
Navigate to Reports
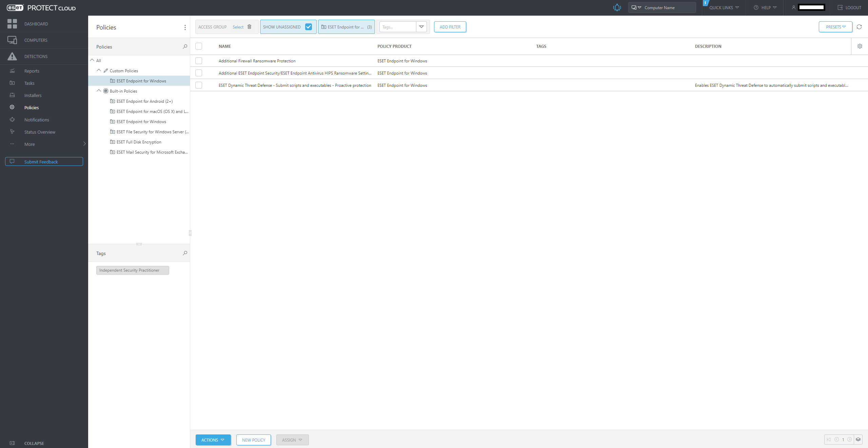[x=32, y=71]
